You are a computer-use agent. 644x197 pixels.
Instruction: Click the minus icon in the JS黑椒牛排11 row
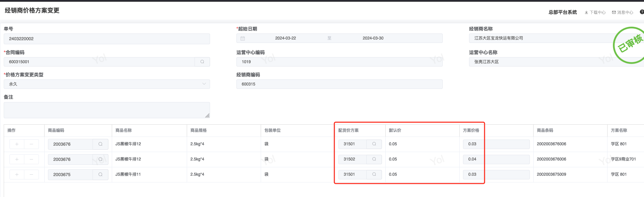click(31, 174)
